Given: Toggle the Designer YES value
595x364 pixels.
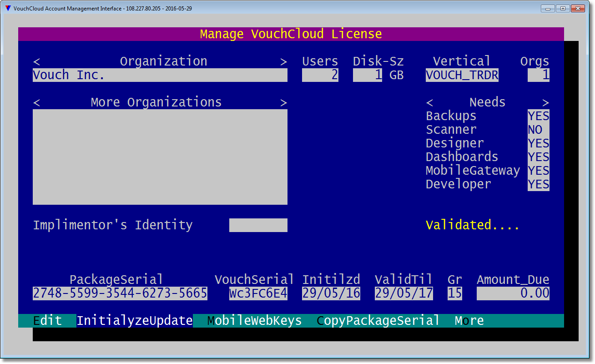Looking at the screenshot, I should 539,143.
